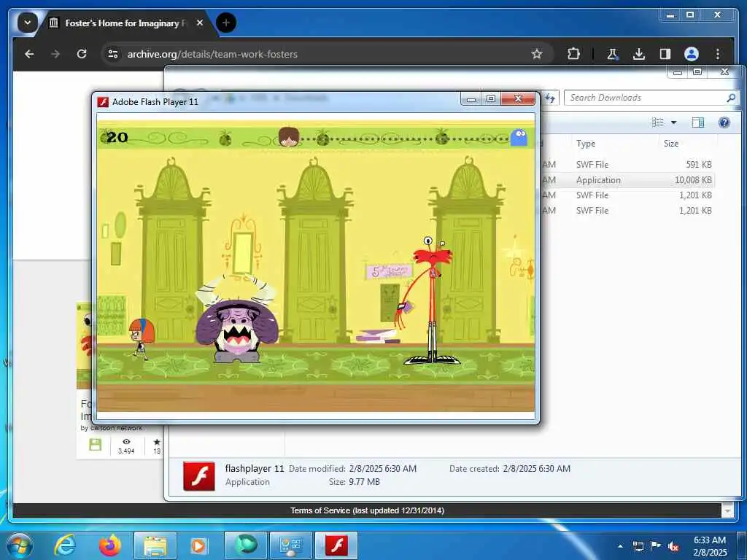Click the Mac head progress marker
This screenshot has width=747, height=560.
pyautogui.click(x=289, y=136)
